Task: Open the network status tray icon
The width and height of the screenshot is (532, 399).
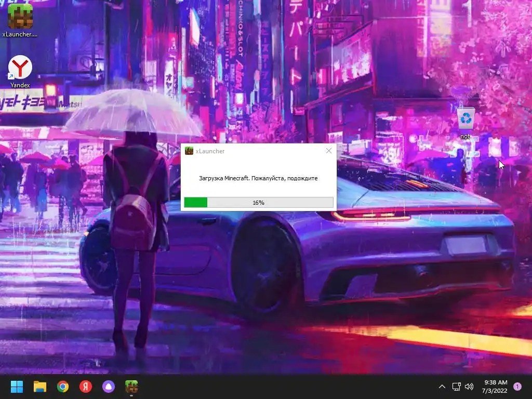Action: [456, 387]
